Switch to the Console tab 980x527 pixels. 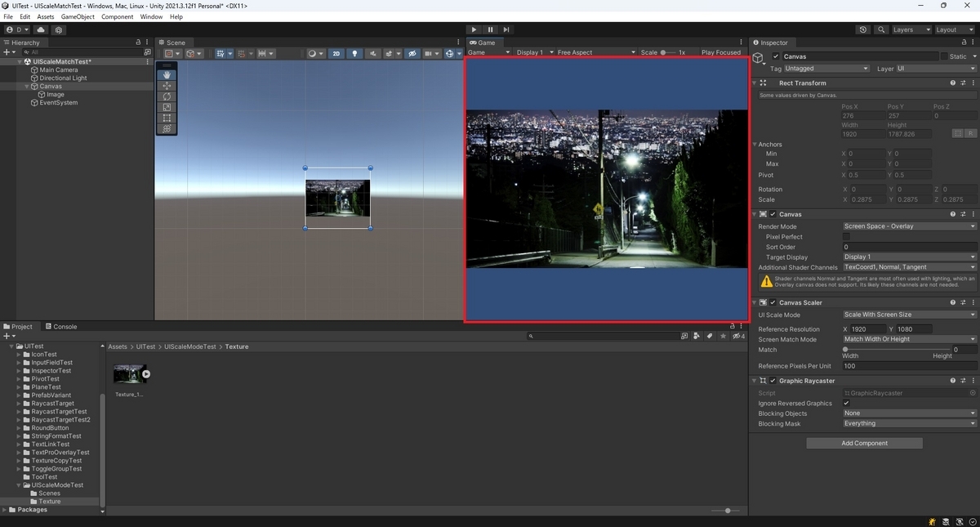[x=60, y=327]
